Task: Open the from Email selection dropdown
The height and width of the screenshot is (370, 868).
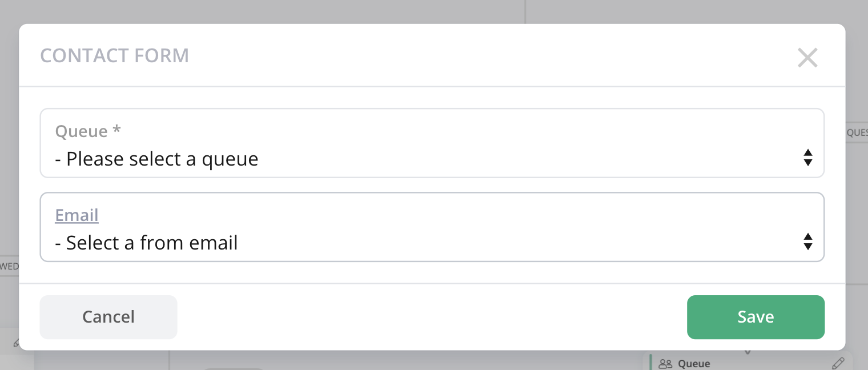Action: pos(432,227)
